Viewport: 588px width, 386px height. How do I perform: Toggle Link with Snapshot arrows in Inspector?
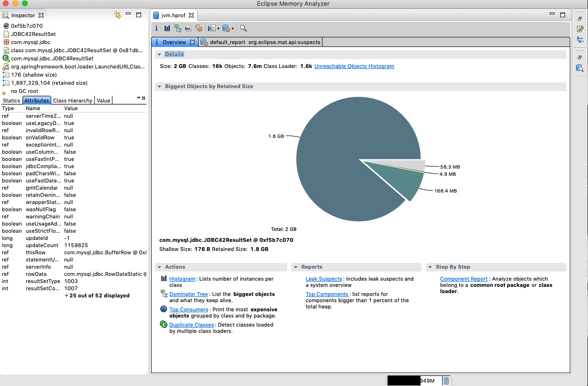[x=118, y=15]
